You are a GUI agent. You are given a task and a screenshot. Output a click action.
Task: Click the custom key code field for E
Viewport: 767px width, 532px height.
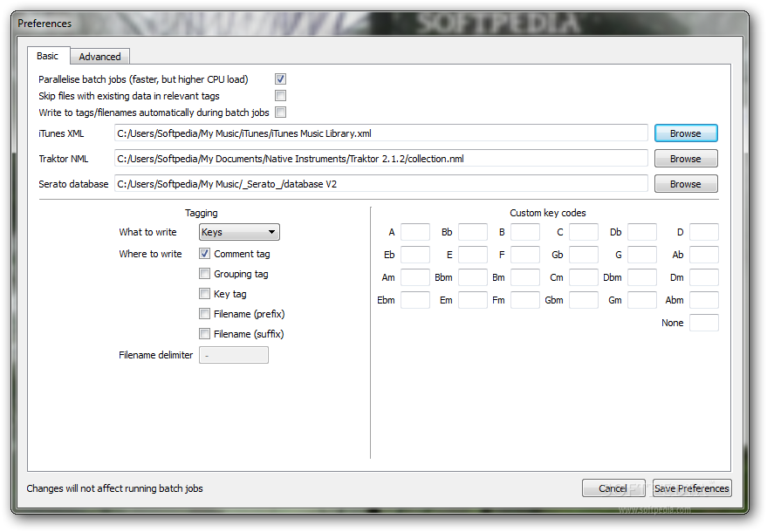click(473, 255)
